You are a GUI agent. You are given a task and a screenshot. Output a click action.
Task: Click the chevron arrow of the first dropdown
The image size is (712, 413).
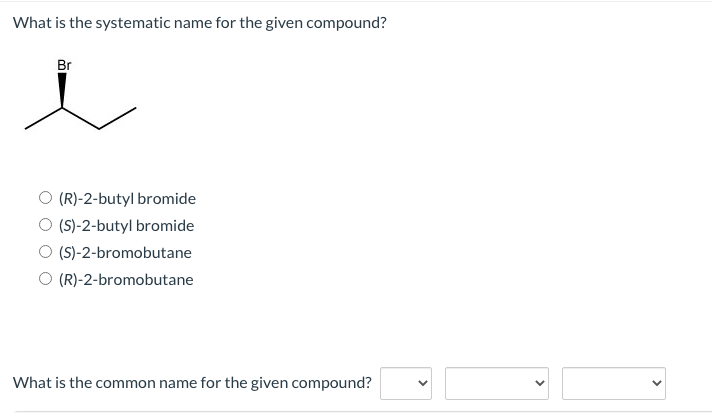pyautogui.click(x=422, y=384)
